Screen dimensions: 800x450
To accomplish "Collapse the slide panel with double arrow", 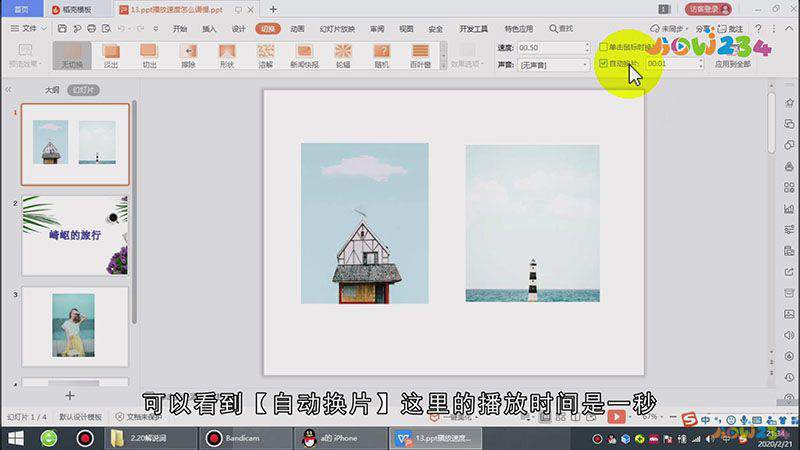I will (9, 90).
